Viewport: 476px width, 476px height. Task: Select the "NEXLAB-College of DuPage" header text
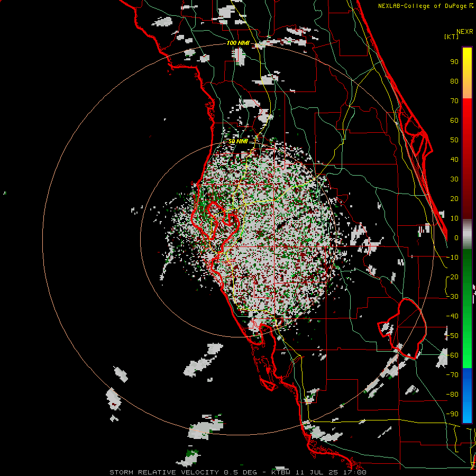click(x=423, y=6)
